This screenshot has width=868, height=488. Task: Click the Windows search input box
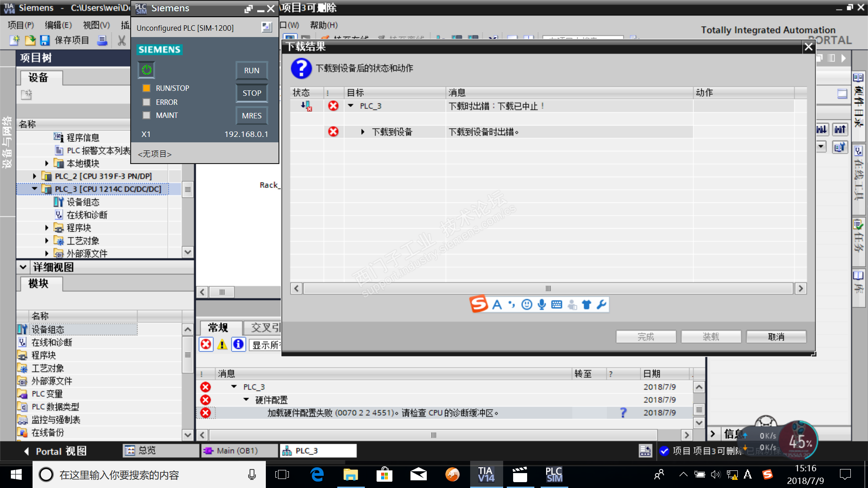[149, 475]
